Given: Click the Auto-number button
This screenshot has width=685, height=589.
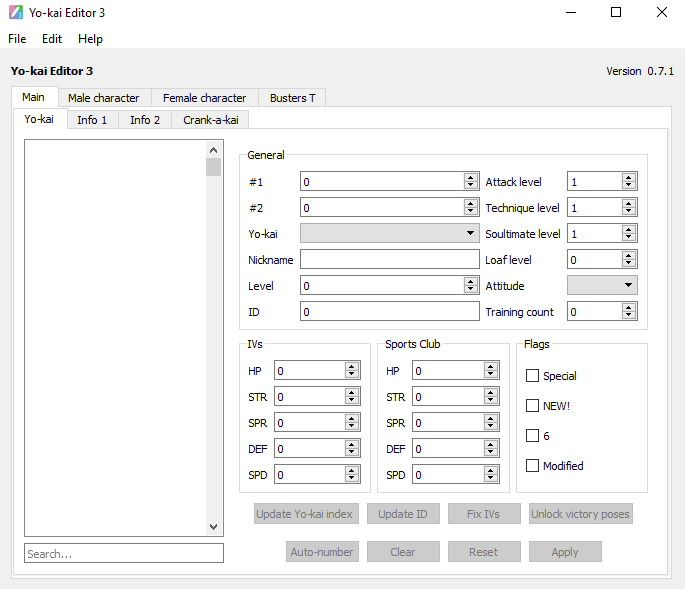Looking at the screenshot, I should pos(322,552).
